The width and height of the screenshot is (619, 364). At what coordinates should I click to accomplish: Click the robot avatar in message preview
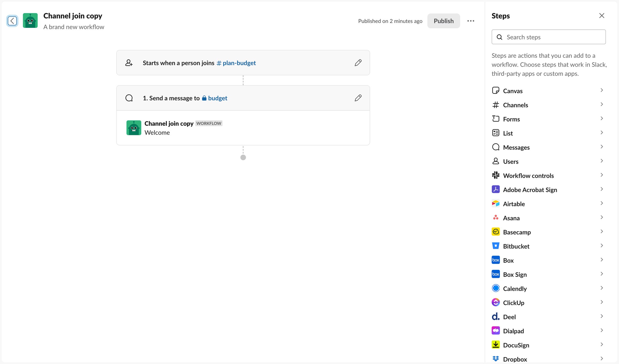tap(134, 128)
